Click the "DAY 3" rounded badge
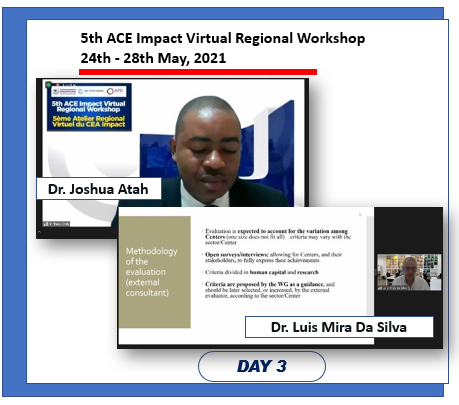Screen dimensions: 459x405 tap(262, 366)
